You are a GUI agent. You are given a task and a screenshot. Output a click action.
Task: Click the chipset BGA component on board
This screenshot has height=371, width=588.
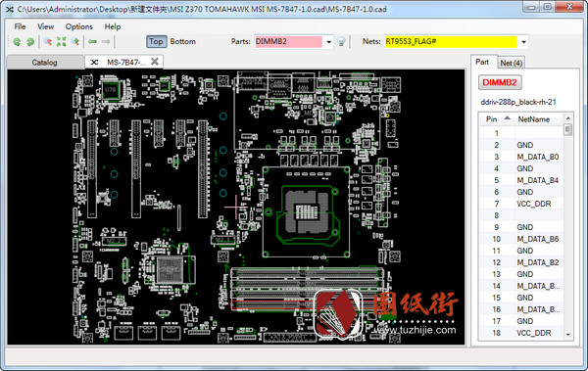click(170, 270)
